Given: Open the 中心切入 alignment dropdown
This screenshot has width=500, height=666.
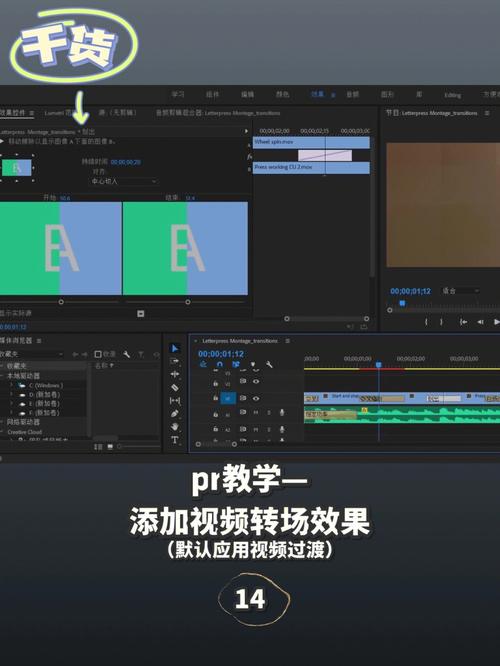Looking at the screenshot, I should (124, 181).
